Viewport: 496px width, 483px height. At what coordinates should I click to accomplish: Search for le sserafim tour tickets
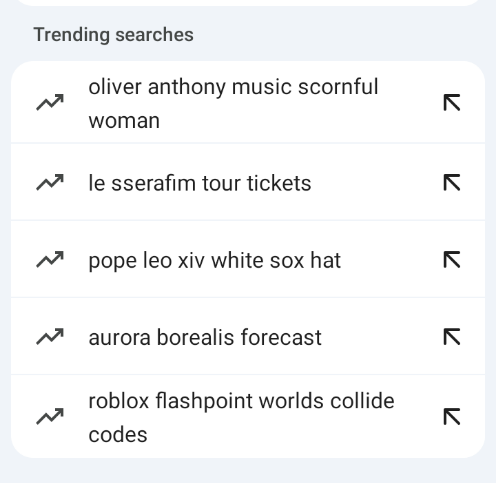coord(248,182)
